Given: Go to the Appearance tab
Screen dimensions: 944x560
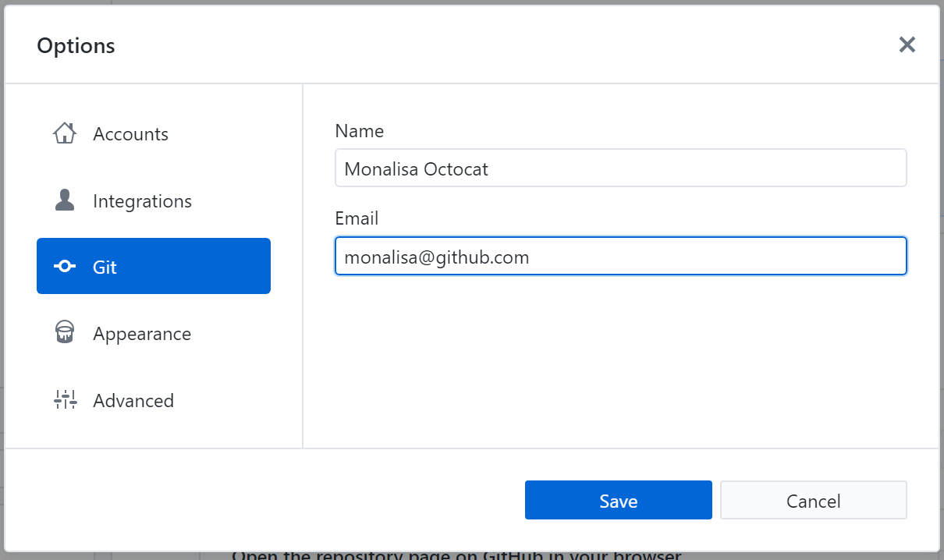Looking at the screenshot, I should (154, 333).
